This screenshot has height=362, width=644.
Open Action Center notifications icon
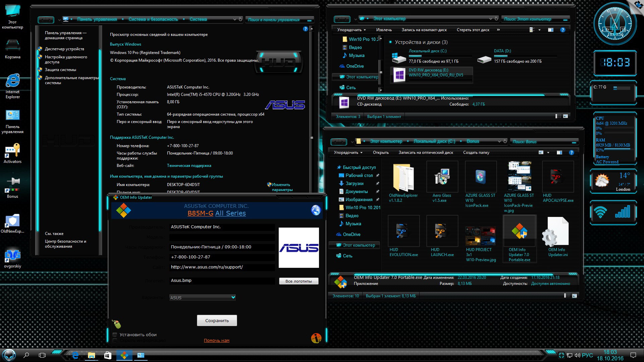(633, 355)
